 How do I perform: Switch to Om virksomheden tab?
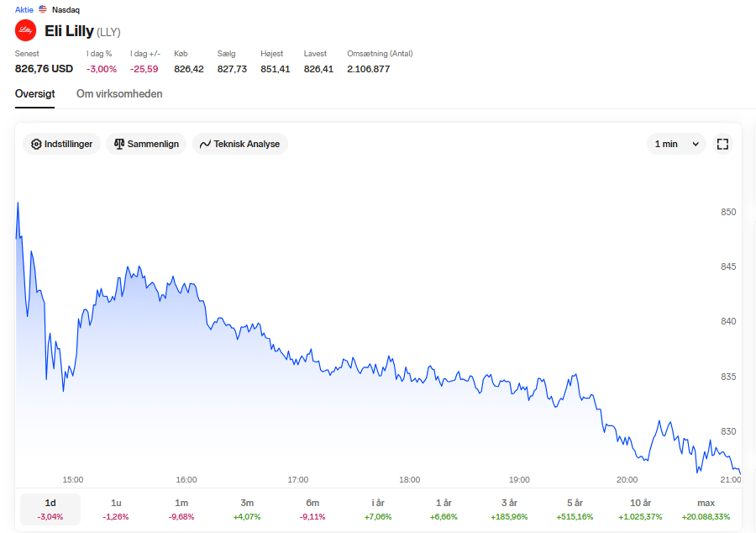click(x=119, y=93)
